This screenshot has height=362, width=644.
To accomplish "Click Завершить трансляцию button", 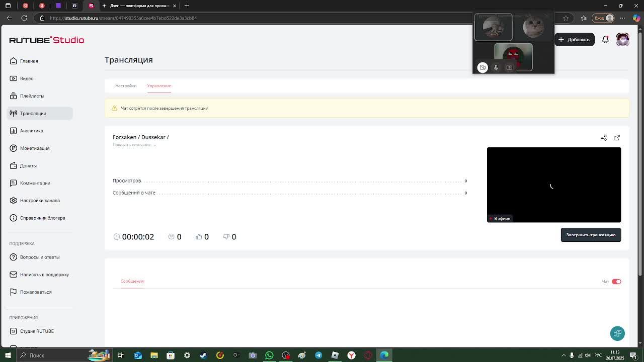I will point(591,235).
